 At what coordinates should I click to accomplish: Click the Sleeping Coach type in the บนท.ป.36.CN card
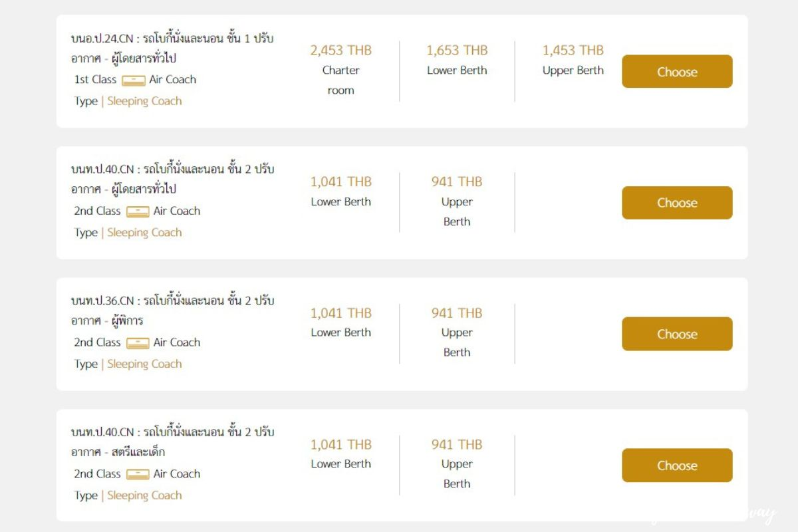144,364
